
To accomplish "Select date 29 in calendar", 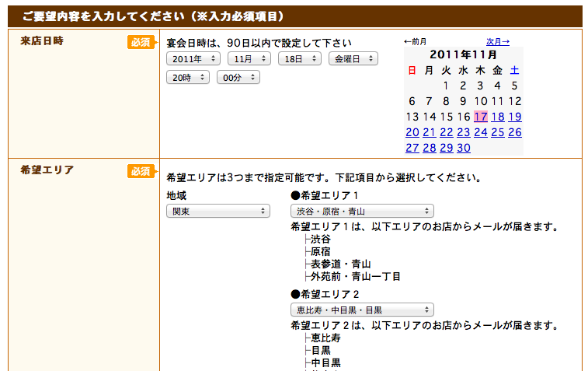I will pyautogui.click(x=447, y=148).
